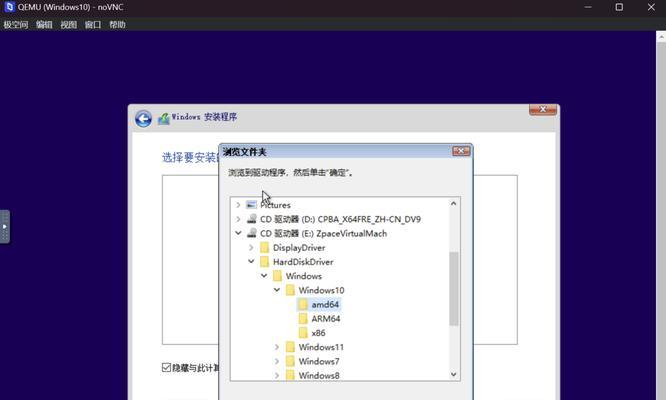666x400 pixels.
Task: Click the DisplayDriver folder icon
Action: pos(265,248)
